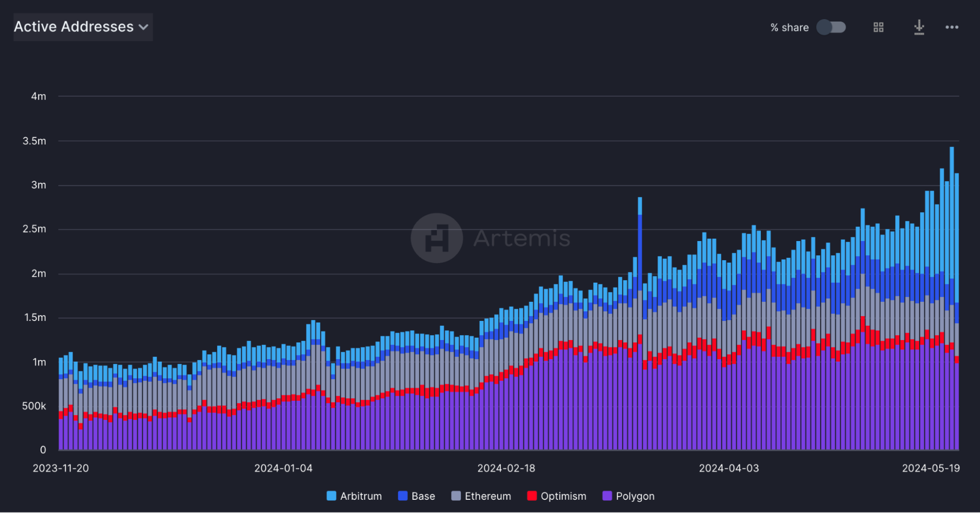Viewport: 980px width, 513px height.
Task: Open the three-dot more options menu
Action: click(952, 27)
